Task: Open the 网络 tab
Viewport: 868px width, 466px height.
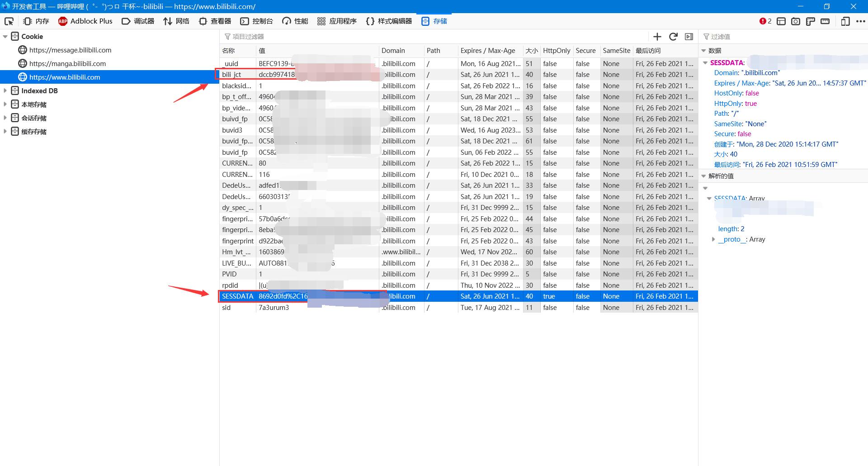Action: coord(176,21)
